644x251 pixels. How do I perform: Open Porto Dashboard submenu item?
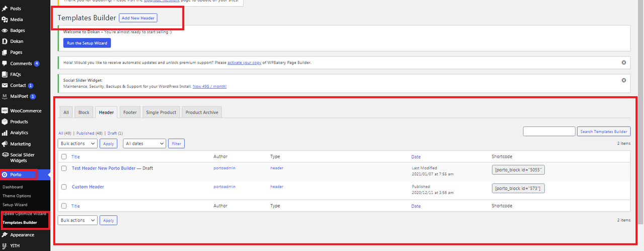13,187
